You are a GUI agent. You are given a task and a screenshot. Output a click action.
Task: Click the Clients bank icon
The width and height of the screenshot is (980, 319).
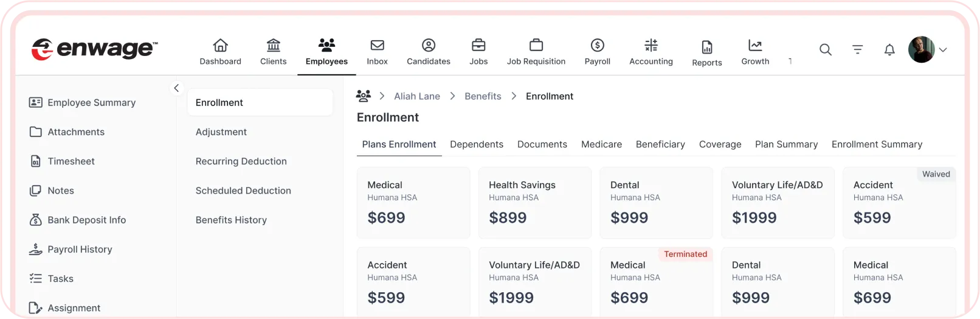pos(274,46)
